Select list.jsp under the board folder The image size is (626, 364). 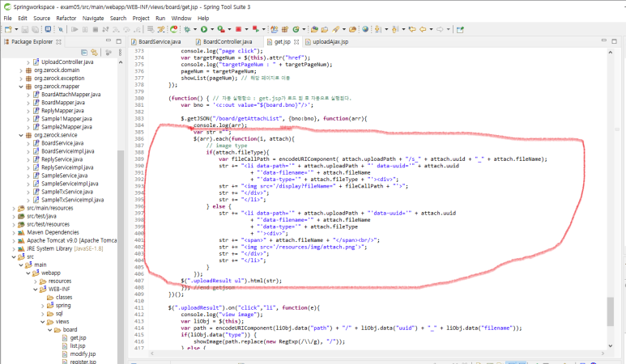[78, 346]
